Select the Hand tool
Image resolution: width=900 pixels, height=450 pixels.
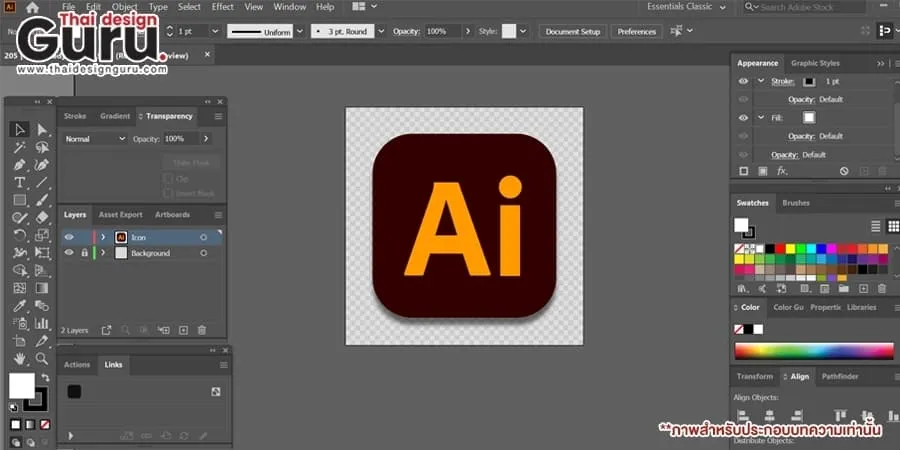(20, 359)
